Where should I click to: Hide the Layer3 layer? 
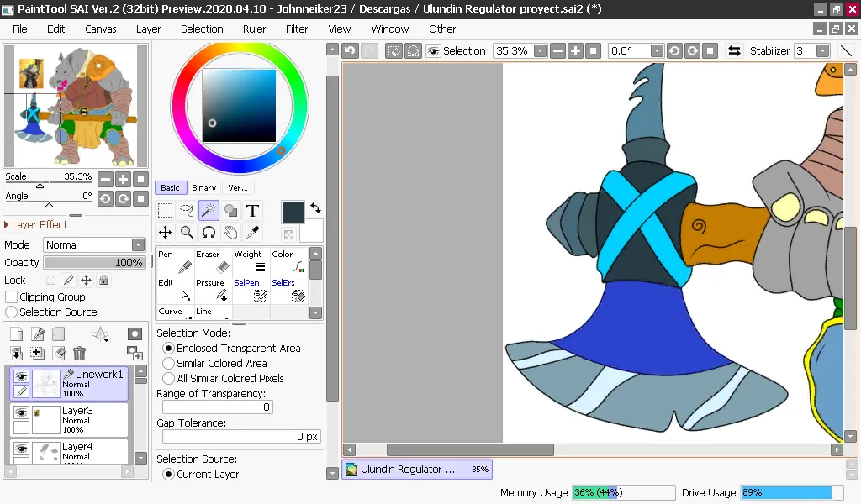[21, 412]
